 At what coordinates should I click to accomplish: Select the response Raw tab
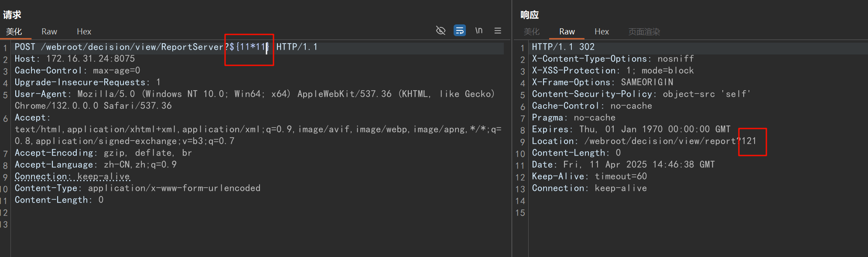click(567, 31)
